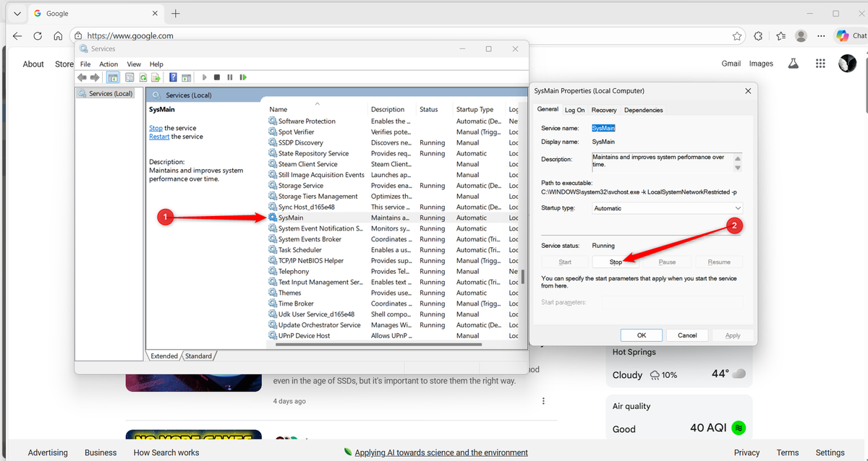Open Edge tab actions chevron menu
This screenshot has width=868, height=461.
tap(17, 13)
